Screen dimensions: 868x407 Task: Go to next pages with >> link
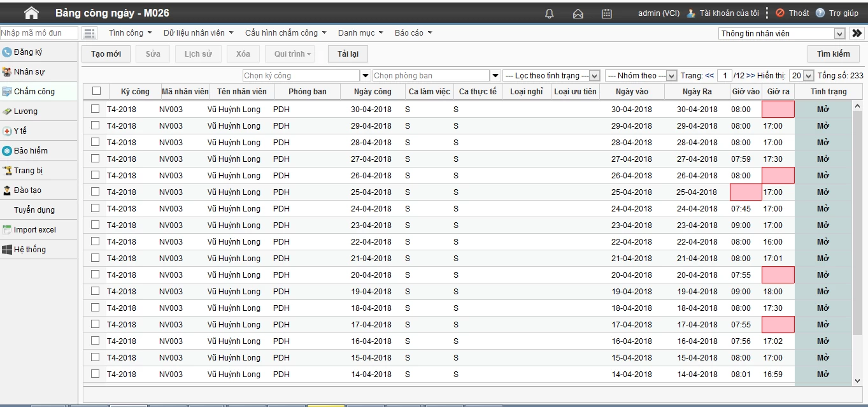[x=750, y=75]
